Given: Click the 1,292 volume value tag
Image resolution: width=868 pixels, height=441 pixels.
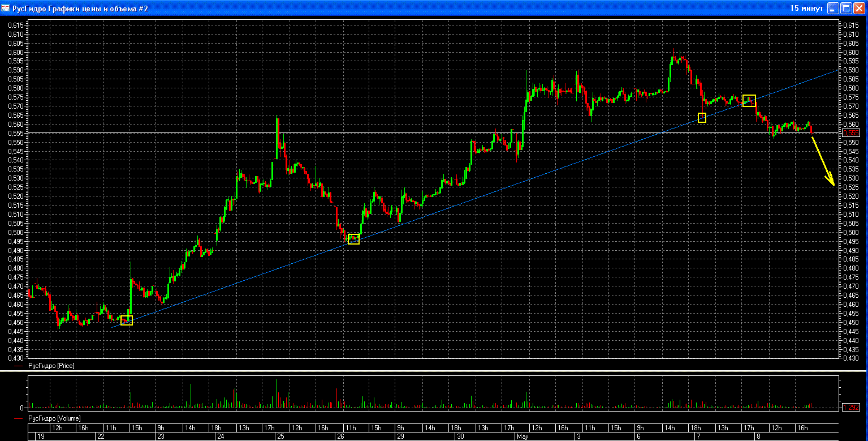Looking at the screenshot, I should point(850,408).
